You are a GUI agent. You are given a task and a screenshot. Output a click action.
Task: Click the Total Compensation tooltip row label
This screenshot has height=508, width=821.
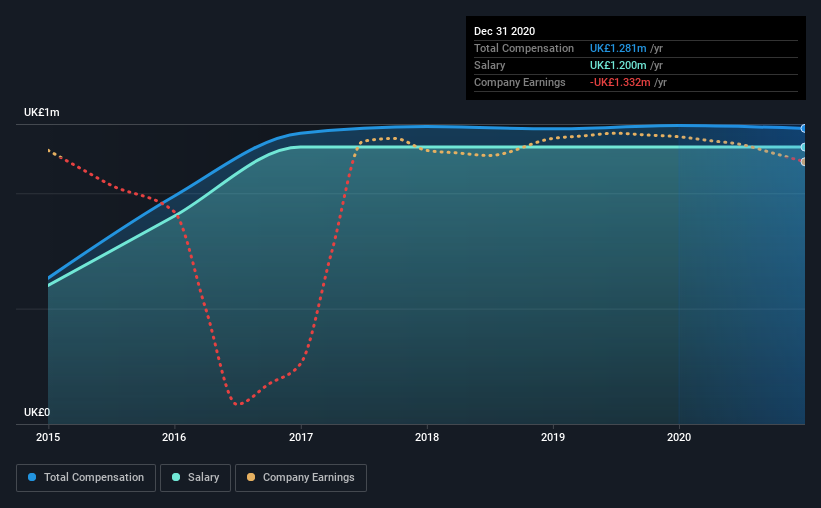click(524, 49)
